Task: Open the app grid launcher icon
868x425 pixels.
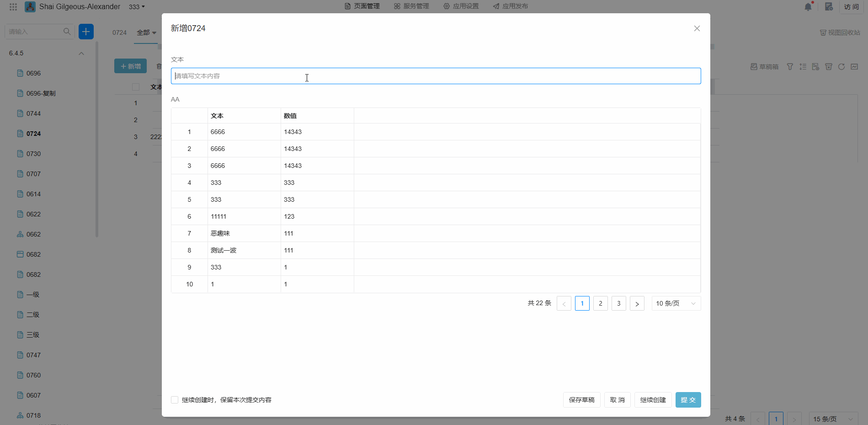Action: click(13, 7)
